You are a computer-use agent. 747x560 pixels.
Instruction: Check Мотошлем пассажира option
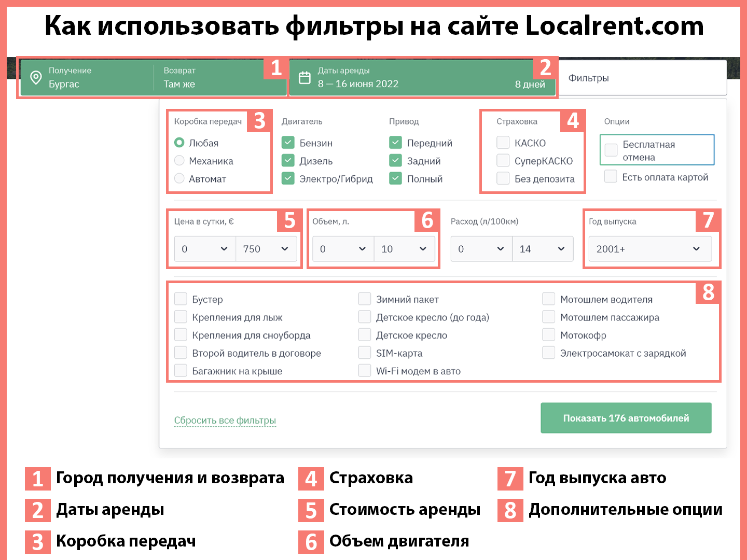coord(549,317)
